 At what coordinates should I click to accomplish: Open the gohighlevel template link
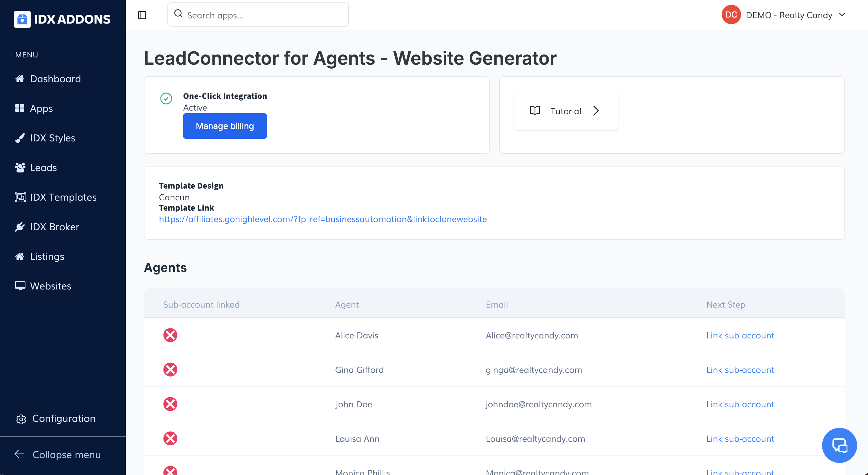point(322,219)
